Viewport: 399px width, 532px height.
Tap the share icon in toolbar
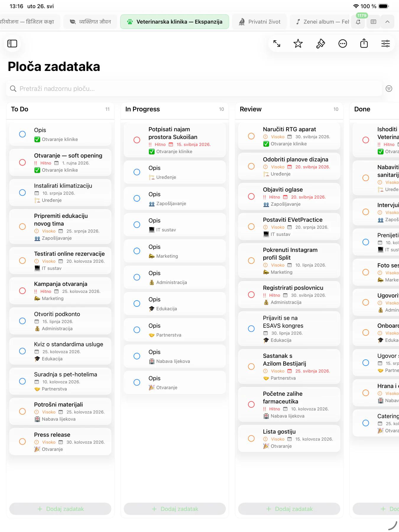pos(364,43)
